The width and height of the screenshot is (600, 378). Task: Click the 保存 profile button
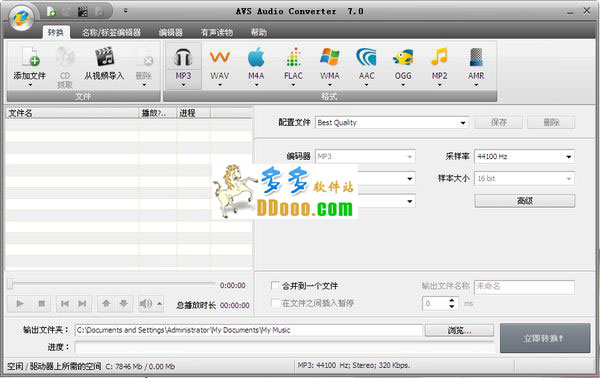499,122
